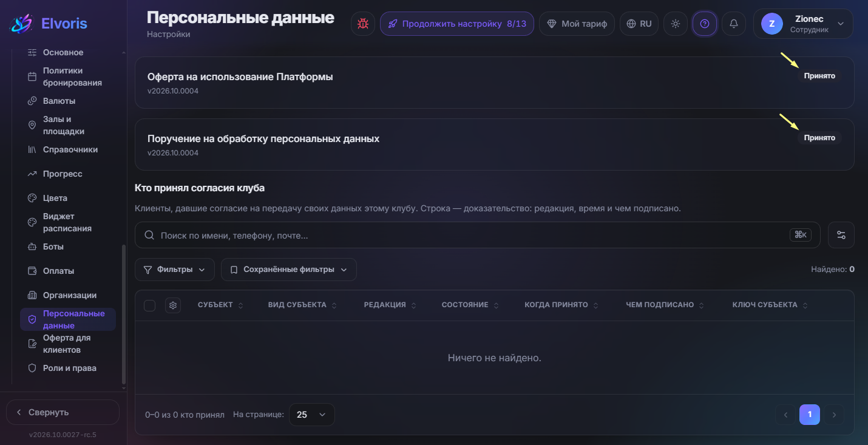Go to the previous page arrow
Viewport: 868px width, 445px height.
(785, 415)
